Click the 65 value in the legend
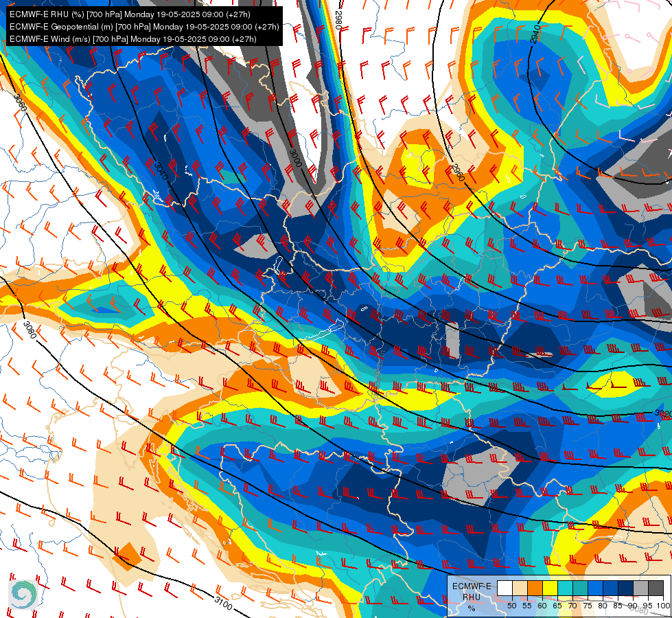 [557, 606]
